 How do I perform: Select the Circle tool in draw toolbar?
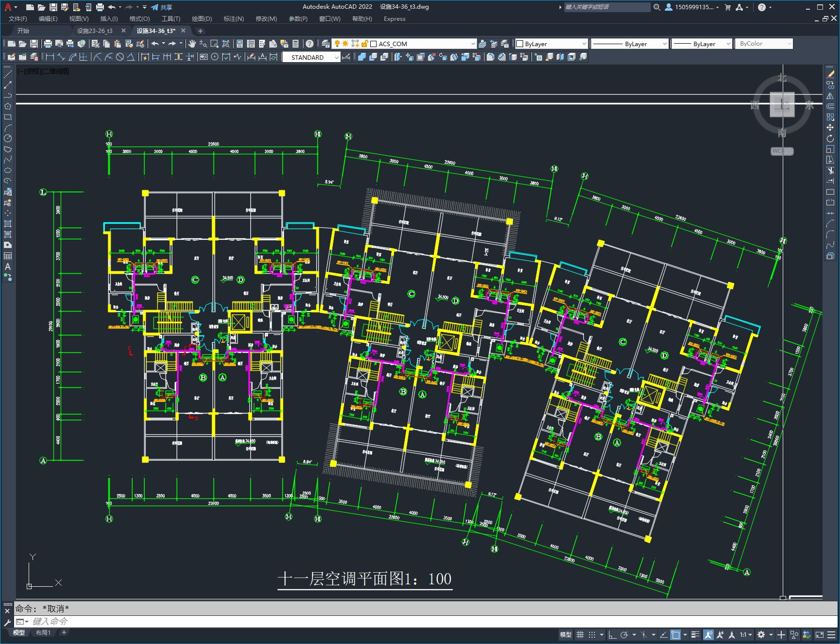8,138
